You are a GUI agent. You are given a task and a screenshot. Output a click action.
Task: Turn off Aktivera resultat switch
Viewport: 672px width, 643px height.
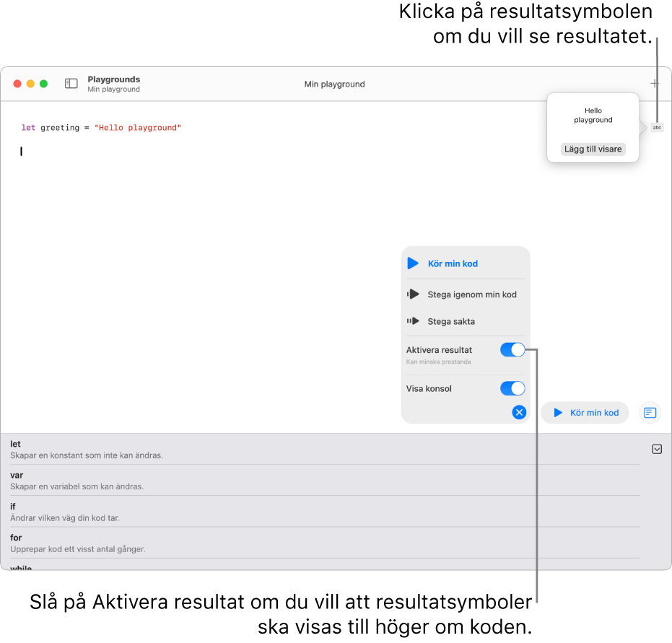click(x=512, y=350)
